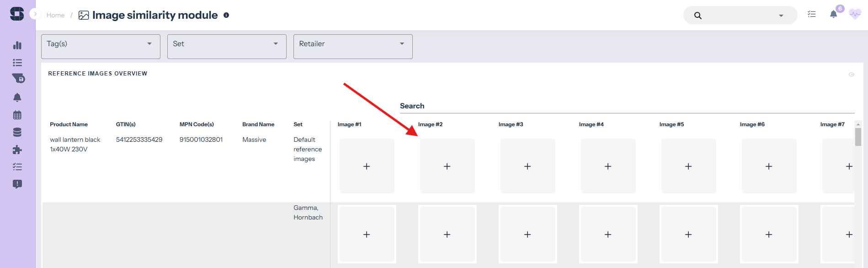The width and height of the screenshot is (868, 268).
Task: Open the Set dropdown filter
Action: tap(227, 46)
